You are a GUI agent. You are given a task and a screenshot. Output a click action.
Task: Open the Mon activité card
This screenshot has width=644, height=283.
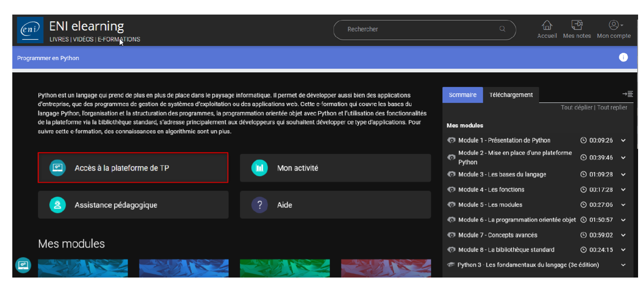[x=335, y=168]
